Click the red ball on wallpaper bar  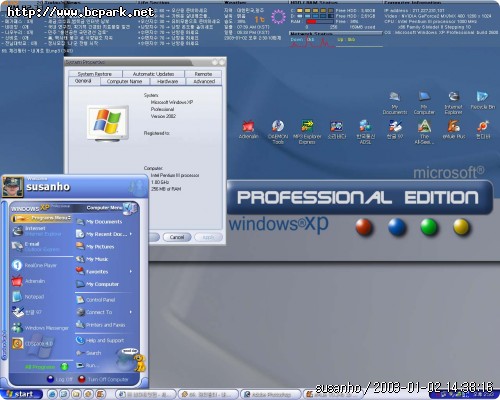(364, 227)
